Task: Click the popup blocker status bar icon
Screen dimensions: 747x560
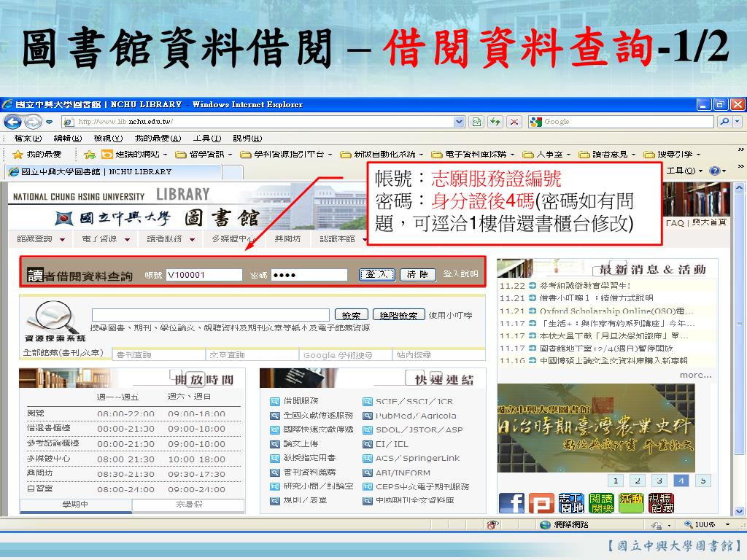Action: 492,525
